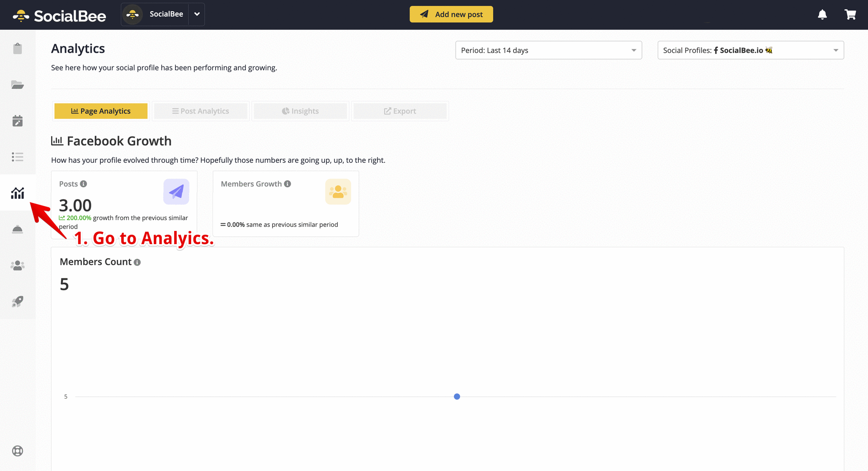Click the Members Growth people icon
868x471 pixels.
338,192
